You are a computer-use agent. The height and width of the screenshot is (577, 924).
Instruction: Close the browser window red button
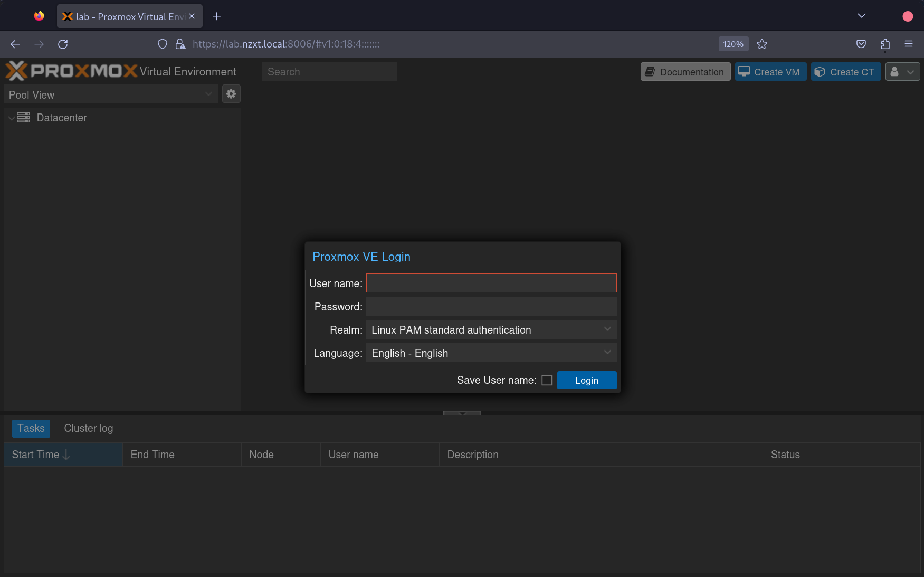tap(908, 16)
